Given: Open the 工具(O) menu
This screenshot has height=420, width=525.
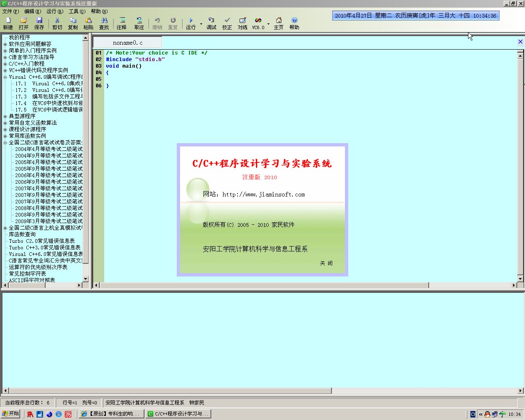Looking at the screenshot, I should click(x=77, y=11).
